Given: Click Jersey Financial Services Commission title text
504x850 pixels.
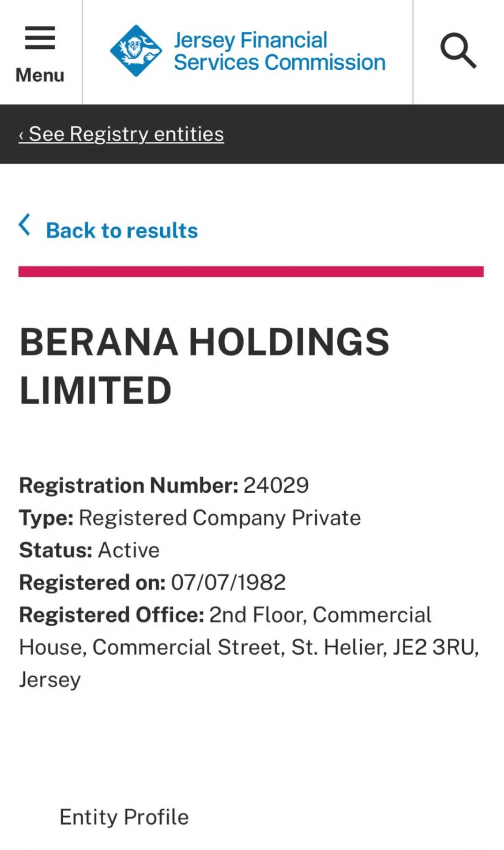Looking at the screenshot, I should click(280, 51).
